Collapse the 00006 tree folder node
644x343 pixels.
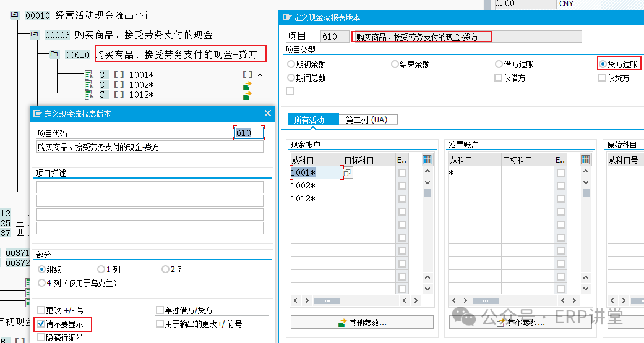(35, 35)
